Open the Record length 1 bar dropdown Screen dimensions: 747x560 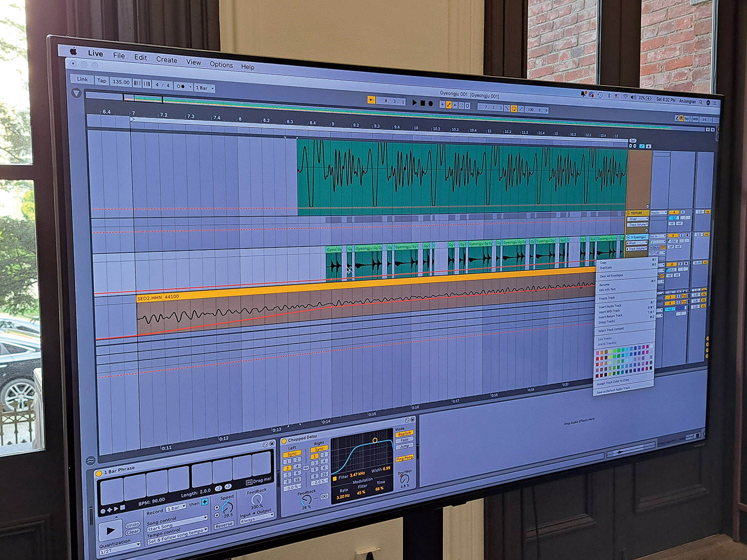(176, 507)
